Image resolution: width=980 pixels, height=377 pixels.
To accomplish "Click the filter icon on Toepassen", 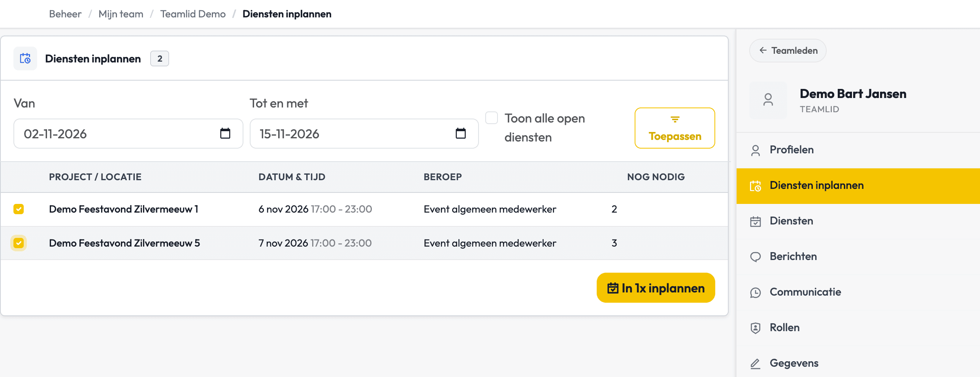I will tap(675, 119).
